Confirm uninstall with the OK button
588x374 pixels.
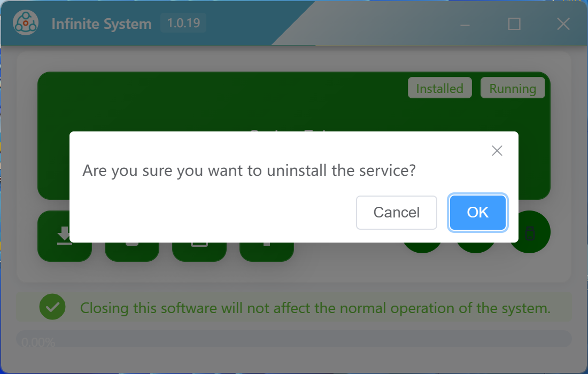point(477,213)
